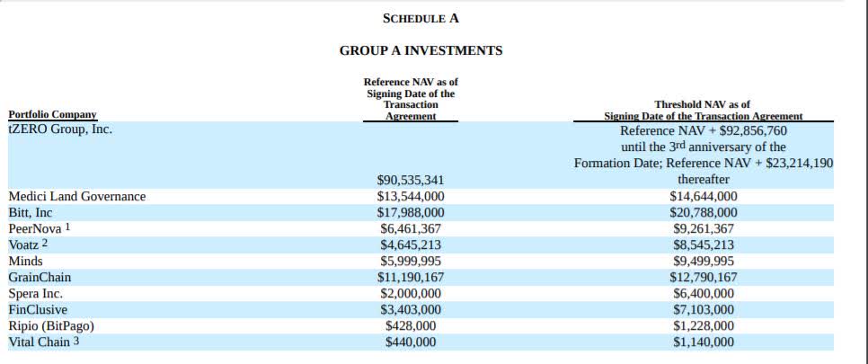
Task: Open footnote 2 next to Voatz
Action: (44, 244)
